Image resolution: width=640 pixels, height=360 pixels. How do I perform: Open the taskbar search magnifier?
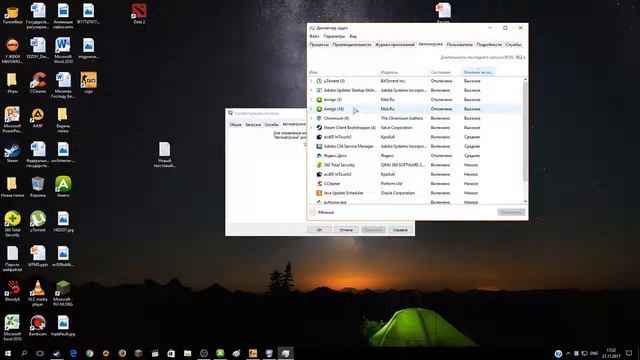[24, 353]
